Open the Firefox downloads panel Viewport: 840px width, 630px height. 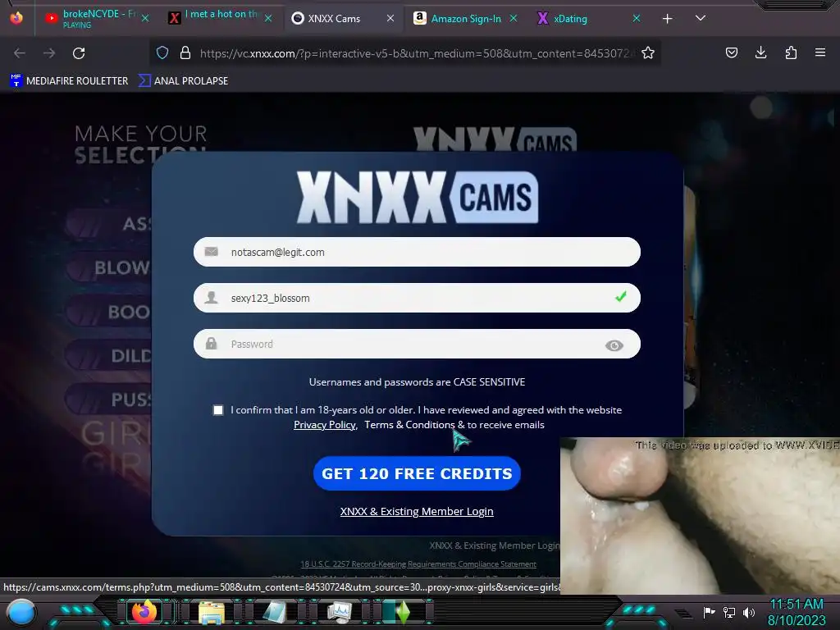(760, 52)
